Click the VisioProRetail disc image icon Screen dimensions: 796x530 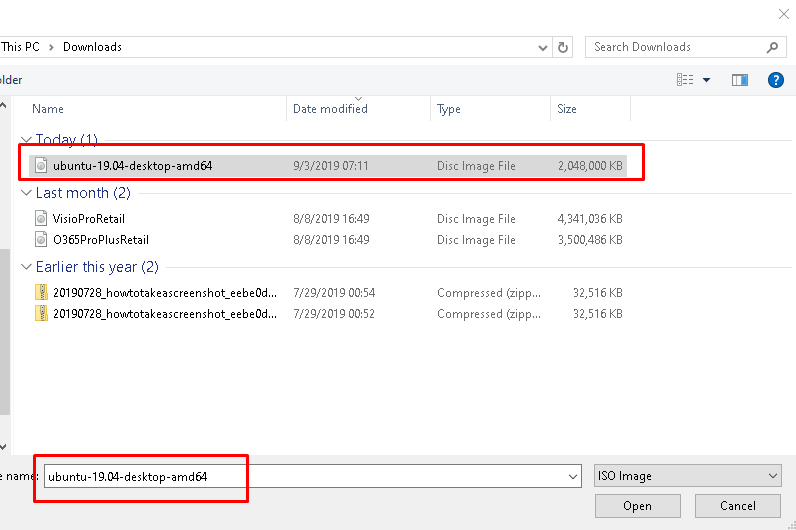[41, 219]
